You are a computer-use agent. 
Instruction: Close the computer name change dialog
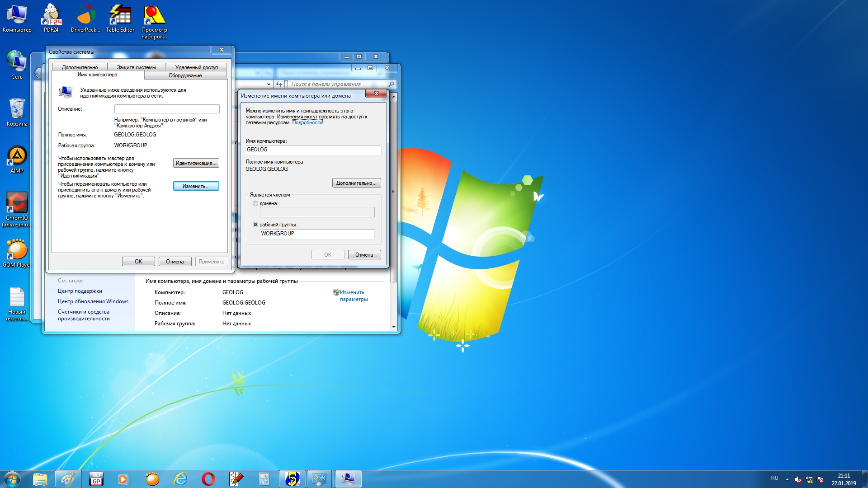(x=376, y=94)
